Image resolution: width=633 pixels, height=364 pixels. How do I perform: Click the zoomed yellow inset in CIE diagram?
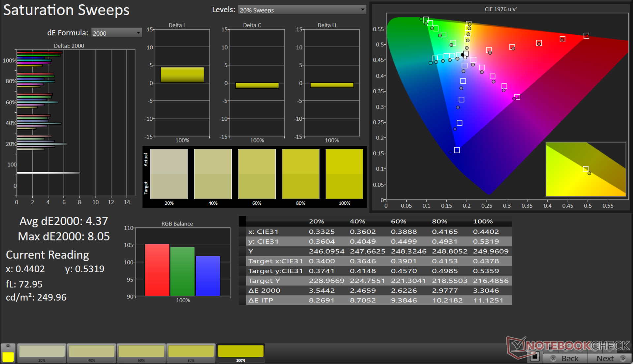(586, 169)
